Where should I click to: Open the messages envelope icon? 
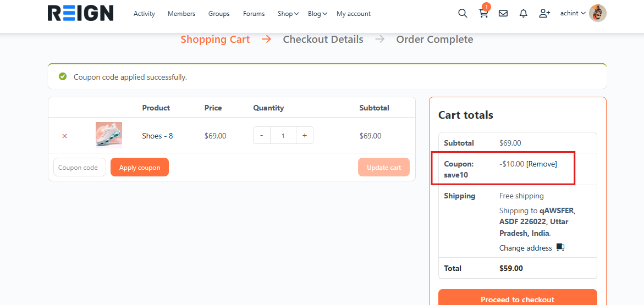[x=503, y=14]
